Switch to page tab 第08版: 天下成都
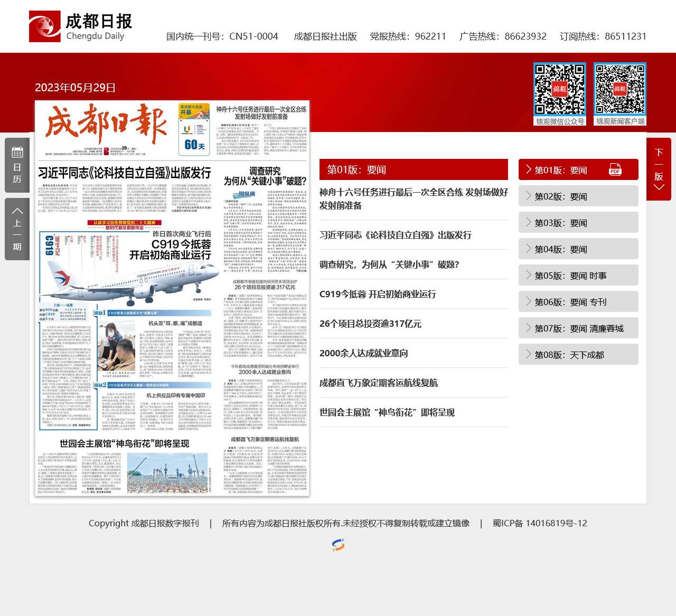 coord(578,354)
